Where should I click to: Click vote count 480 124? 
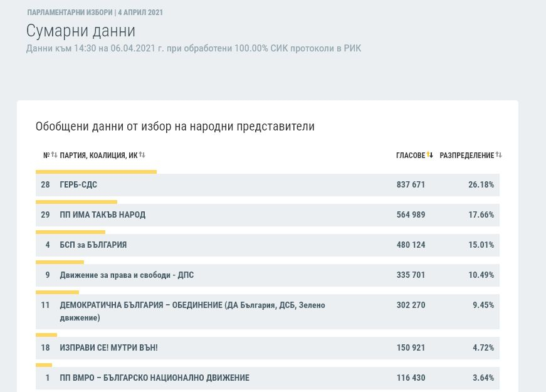pyautogui.click(x=411, y=245)
